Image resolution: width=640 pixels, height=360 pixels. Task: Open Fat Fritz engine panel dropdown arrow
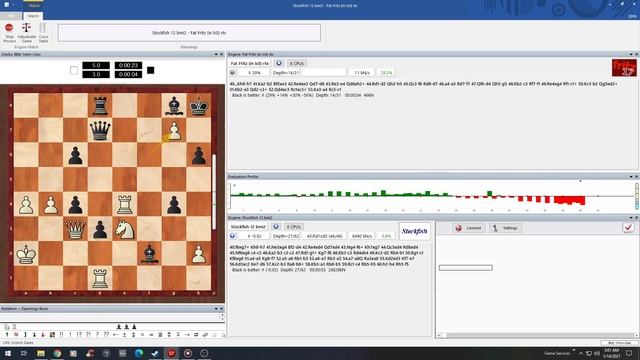(631, 54)
